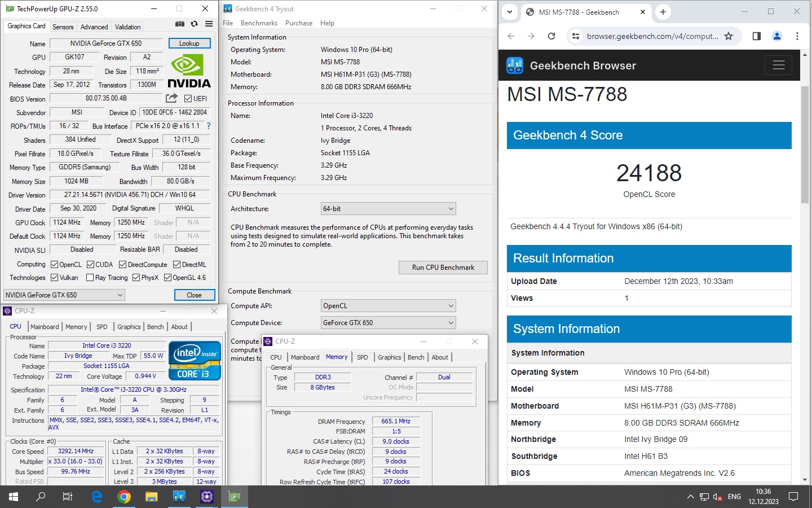Open the Architecture 64-bit dropdown

tap(388, 208)
